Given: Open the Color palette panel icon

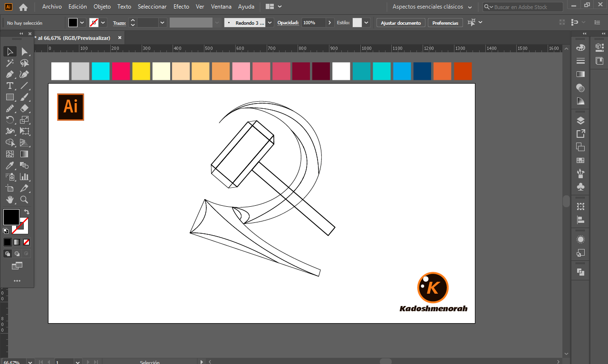Looking at the screenshot, I should pyautogui.click(x=580, y=48).
